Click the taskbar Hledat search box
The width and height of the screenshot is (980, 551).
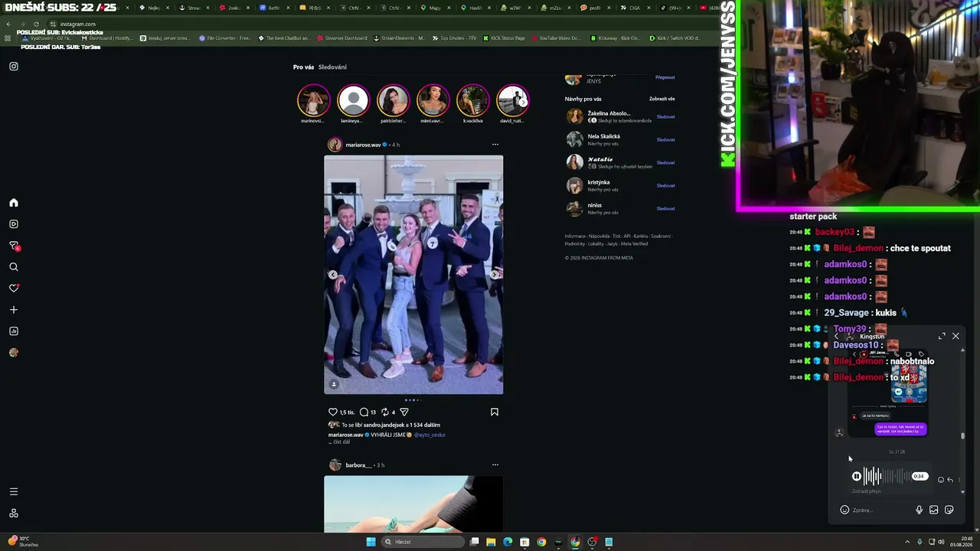(423, 542)
